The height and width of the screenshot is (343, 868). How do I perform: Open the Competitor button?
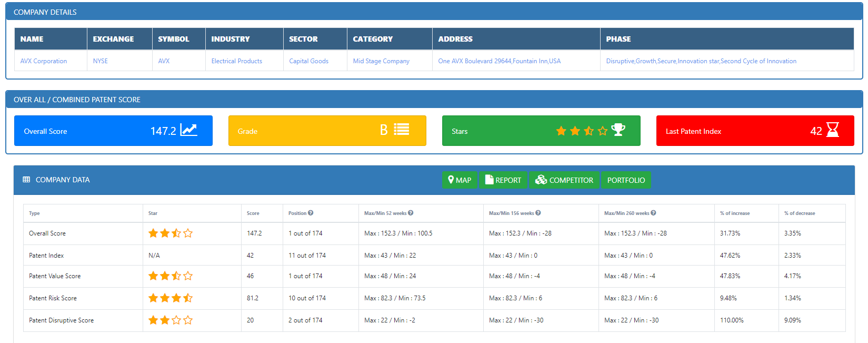point(564,180)
